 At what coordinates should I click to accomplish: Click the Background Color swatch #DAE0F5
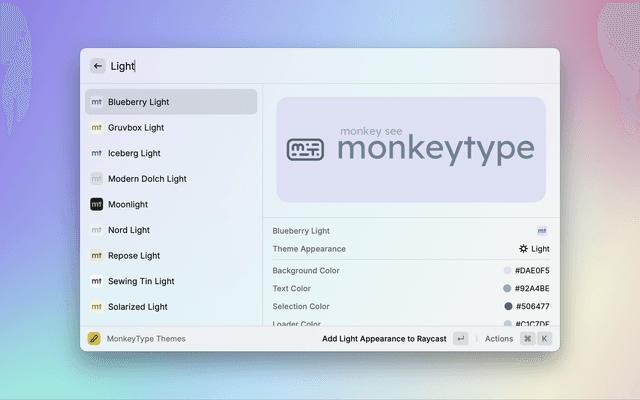pos(508,271)
